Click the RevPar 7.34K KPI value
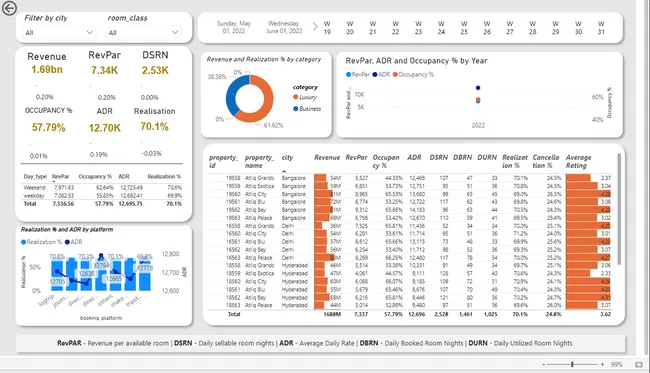This screenshot has width=650, height=373. pyautogui.click(x=104, y=70)
